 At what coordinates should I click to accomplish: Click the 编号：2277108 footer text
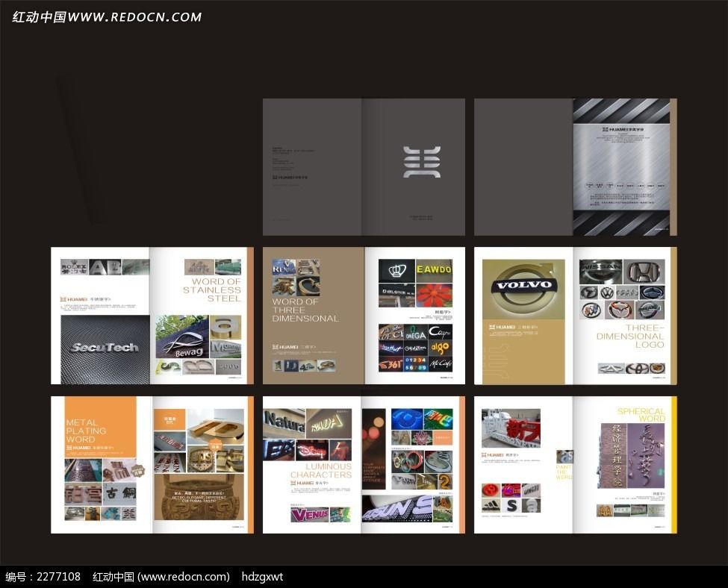[43, 577]
